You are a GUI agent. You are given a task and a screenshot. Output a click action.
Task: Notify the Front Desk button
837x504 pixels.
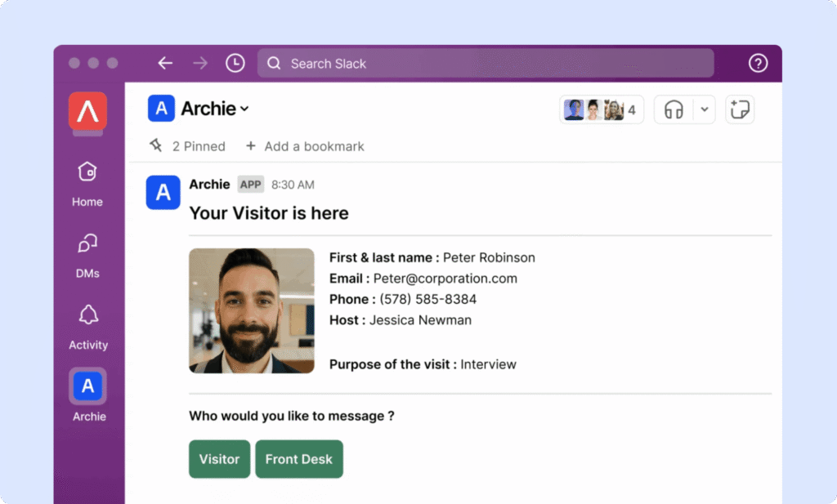pyautogui.click(x=299, y=459)
